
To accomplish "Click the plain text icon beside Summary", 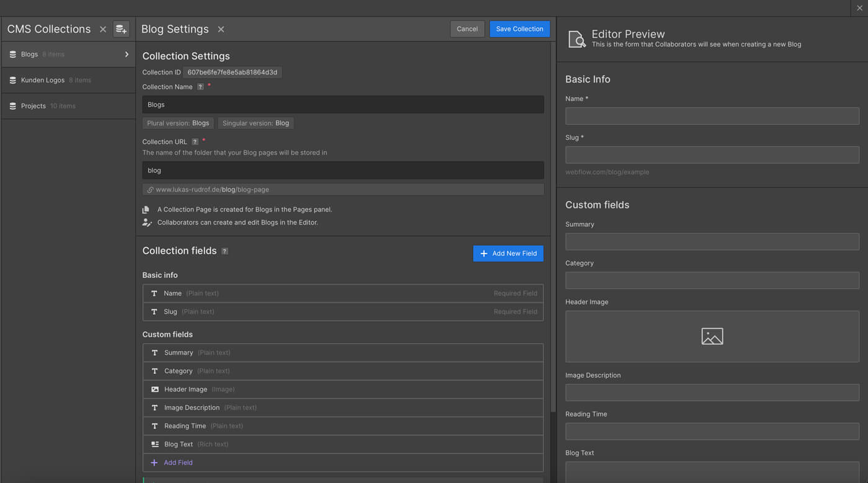I will pyautogui.click(x=154, y=352).
